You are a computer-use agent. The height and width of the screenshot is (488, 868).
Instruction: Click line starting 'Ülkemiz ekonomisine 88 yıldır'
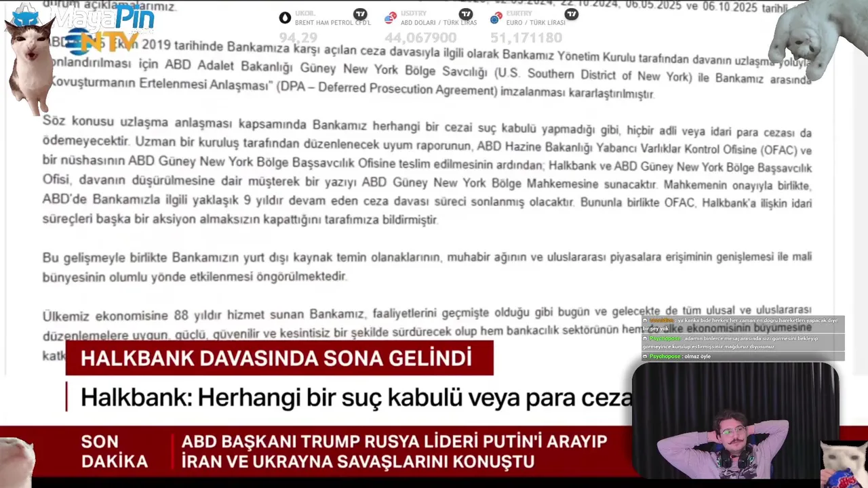[x=427, y=314]
